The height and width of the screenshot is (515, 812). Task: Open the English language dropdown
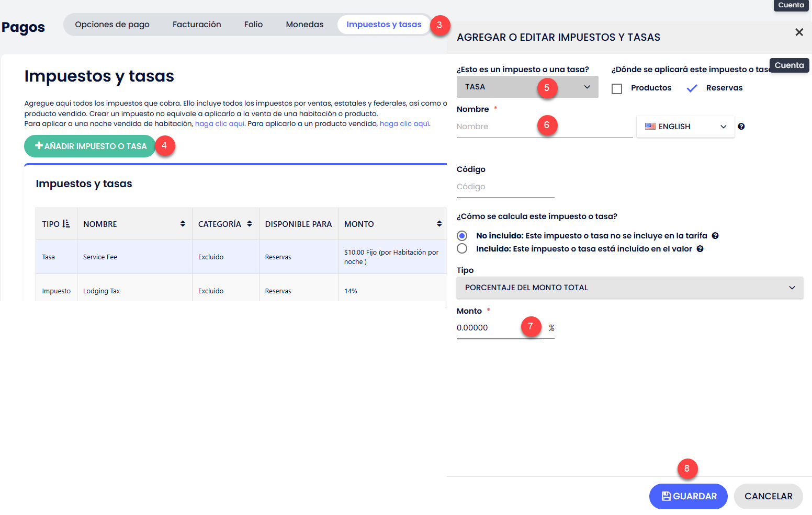point(685,127)
